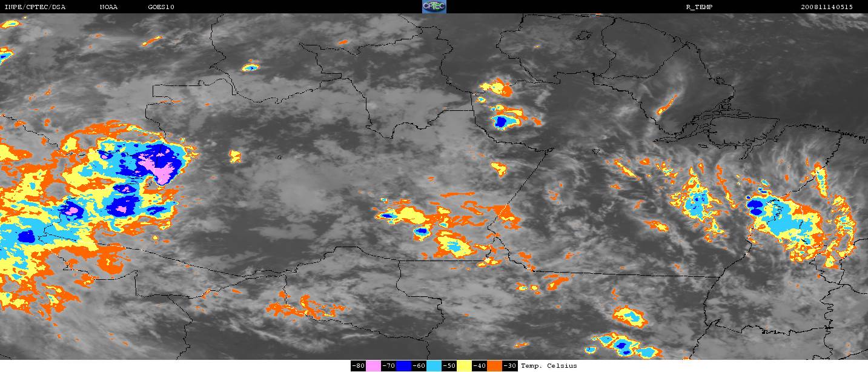Click the R_TEMP product label
Image resolution: width=868 pixels, height=372 pixels.
698,7
